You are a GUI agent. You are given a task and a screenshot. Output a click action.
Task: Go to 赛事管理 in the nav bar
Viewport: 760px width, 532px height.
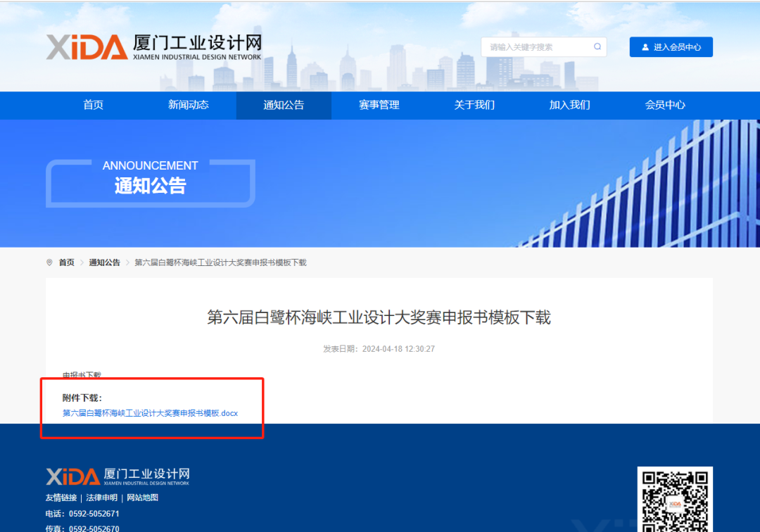(x=379, y=105)
